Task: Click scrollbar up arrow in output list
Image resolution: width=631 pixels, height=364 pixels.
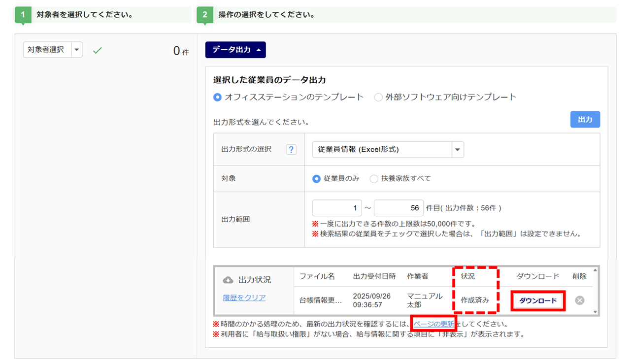Action: click(x=595, y=270)
